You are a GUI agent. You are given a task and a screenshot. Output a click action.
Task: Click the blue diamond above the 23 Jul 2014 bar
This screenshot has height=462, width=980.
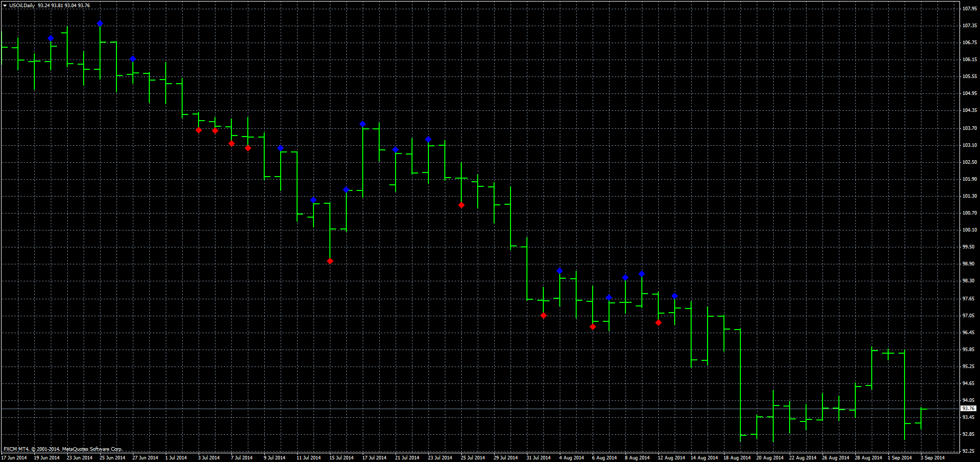(428, 140)
